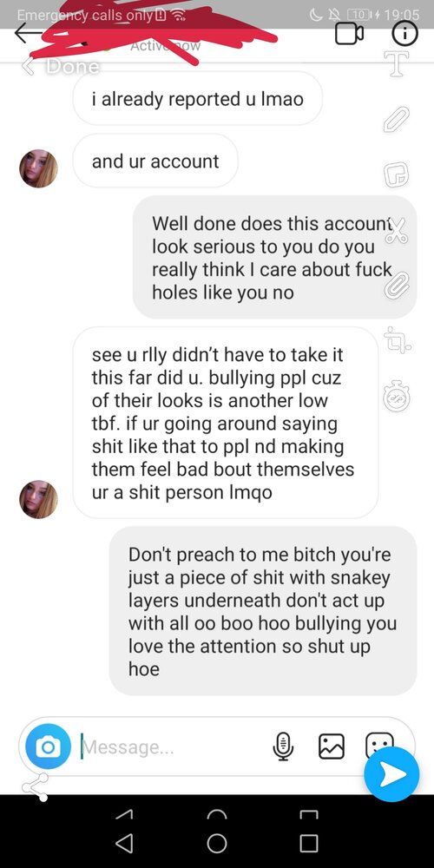The image size is (434, 868).
Task: Set the snap timer duration
Action: (x=397, y=397)
